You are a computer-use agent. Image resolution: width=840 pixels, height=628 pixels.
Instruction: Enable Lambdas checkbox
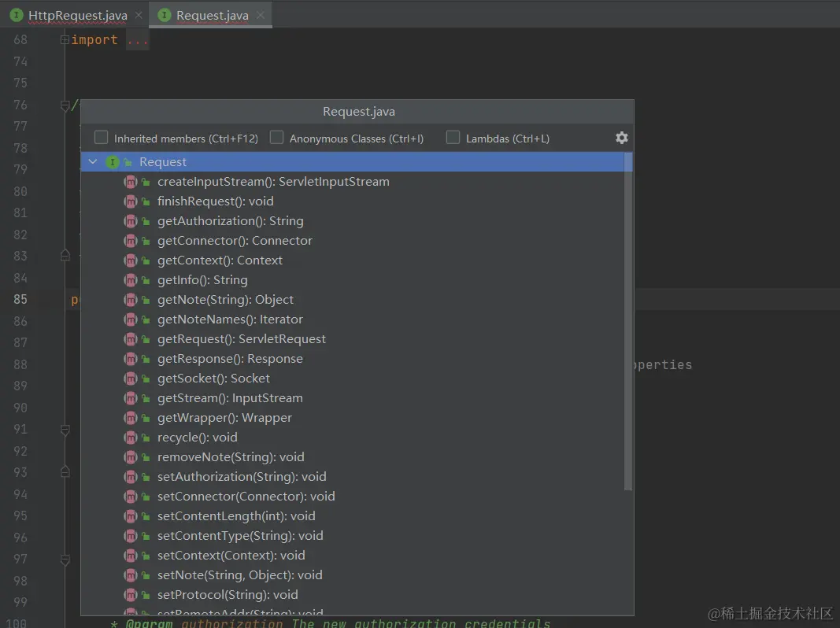click(453, 138)
